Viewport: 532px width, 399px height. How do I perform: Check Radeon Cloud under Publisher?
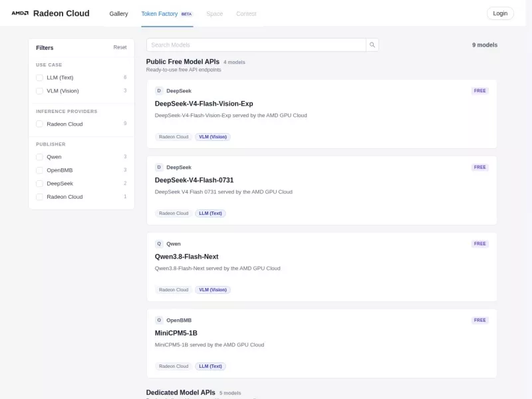(39, 197)
